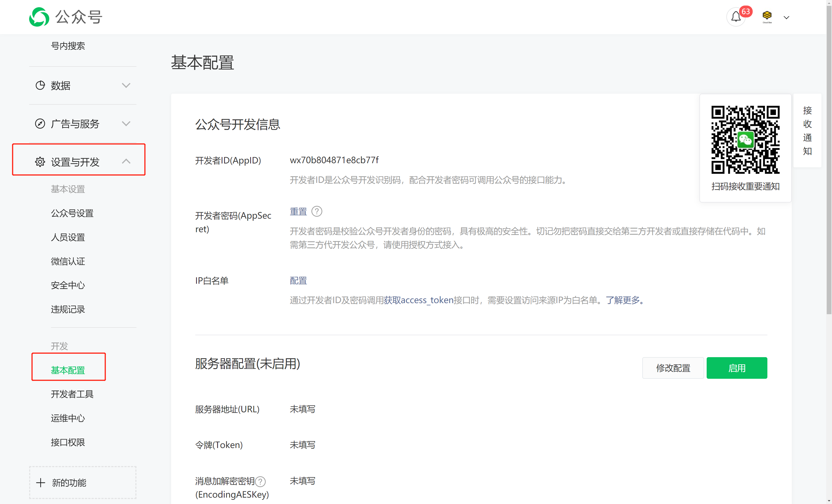Image resolution: width=832 pixels, height=504 pixels.
Task: Click the QR code for notifications
Action: coord(745,140)
